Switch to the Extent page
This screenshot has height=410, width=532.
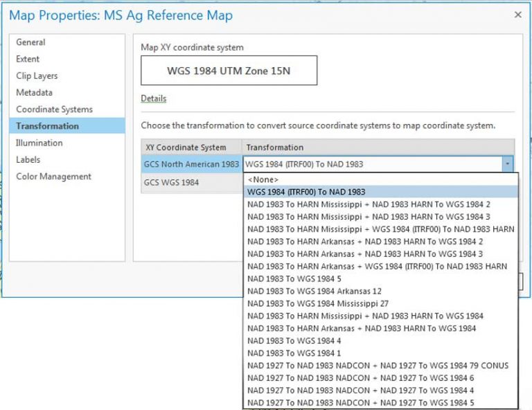28,59
